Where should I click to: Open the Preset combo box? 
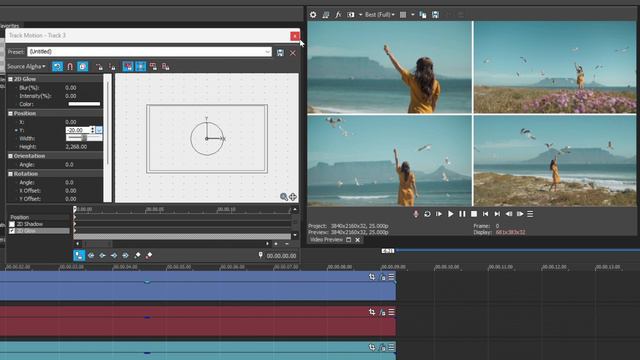pyautogui.click(x=149, y=51)
